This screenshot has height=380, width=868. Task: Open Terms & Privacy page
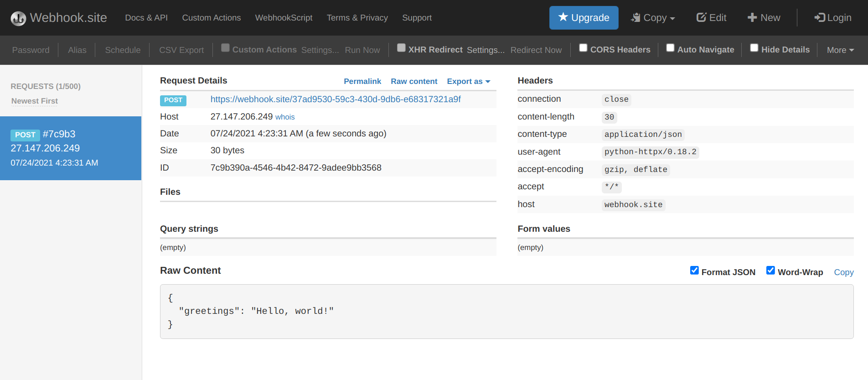[357, 18]
